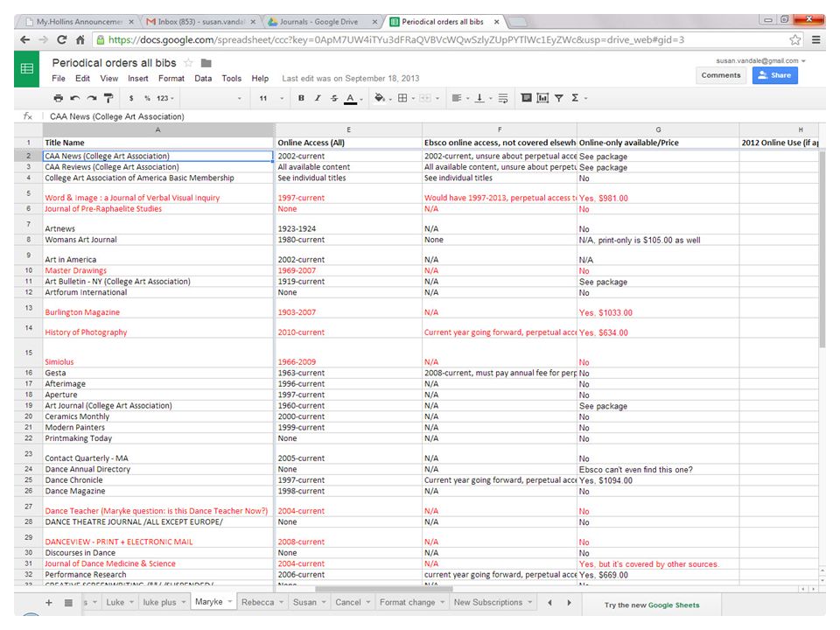Open Cancel tab dropdown arrow
The image size is (840, 630).
(368, 602)
